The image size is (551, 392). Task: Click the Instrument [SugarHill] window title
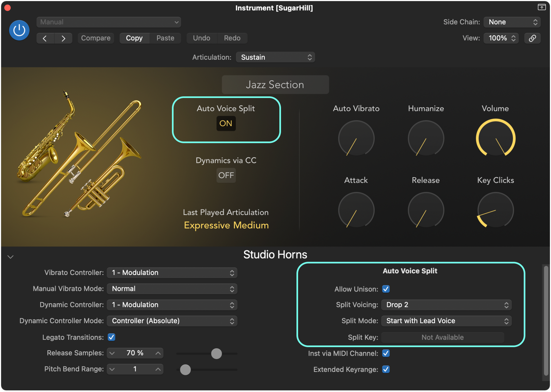pos(274,8)
